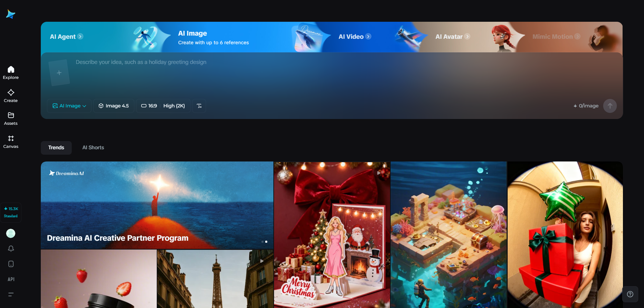Open the Explore section
The width and height of the screenshot is (644, 308).
(11, 72)
